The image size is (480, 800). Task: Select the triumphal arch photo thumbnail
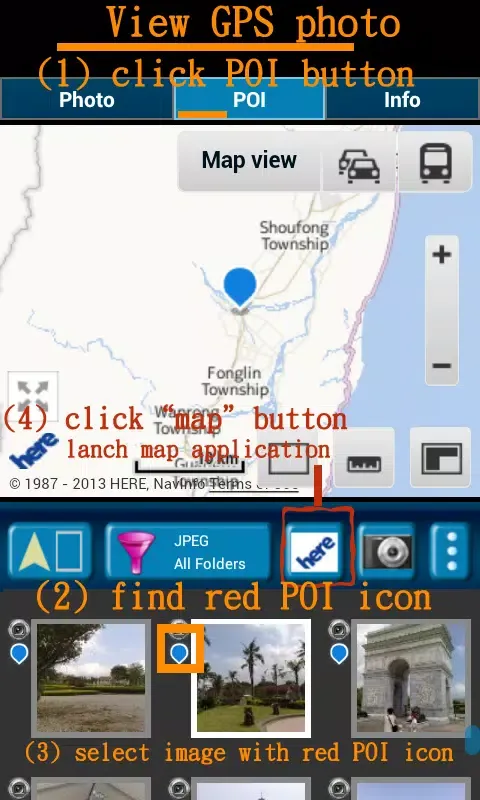point(411,679)
